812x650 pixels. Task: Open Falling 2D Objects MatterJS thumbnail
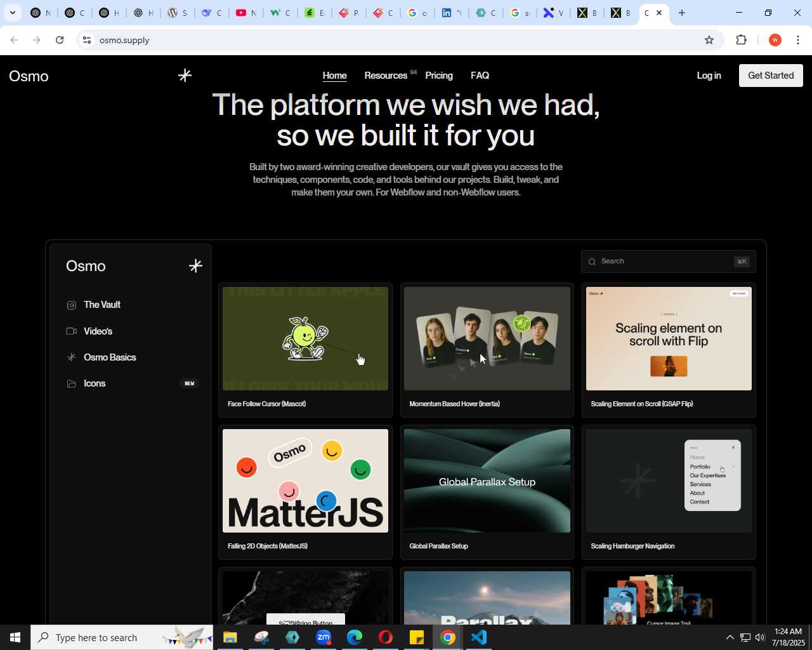click(305, 481)
